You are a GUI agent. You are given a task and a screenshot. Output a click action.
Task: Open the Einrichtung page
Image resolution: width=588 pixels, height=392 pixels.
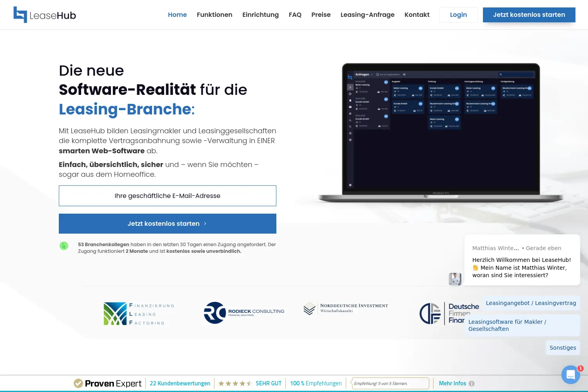(260, 15)
